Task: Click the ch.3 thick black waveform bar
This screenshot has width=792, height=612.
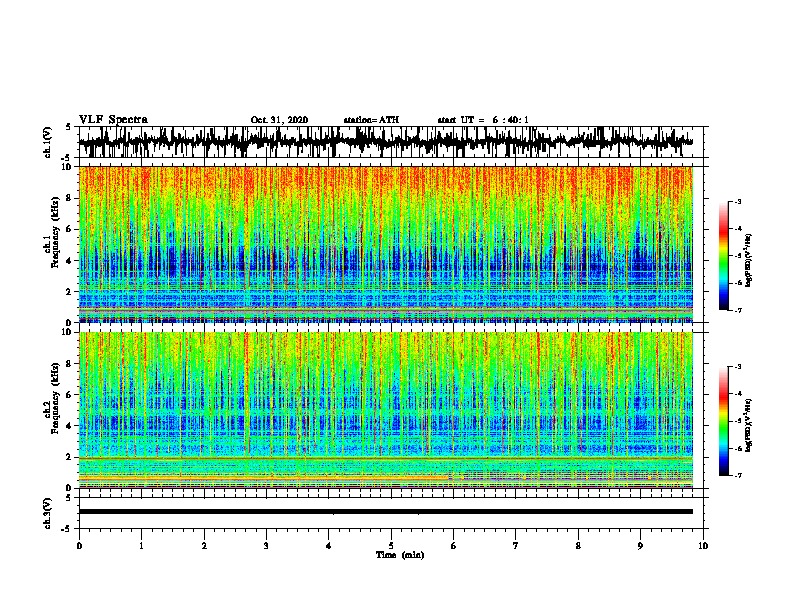Action: click(386, 512)
